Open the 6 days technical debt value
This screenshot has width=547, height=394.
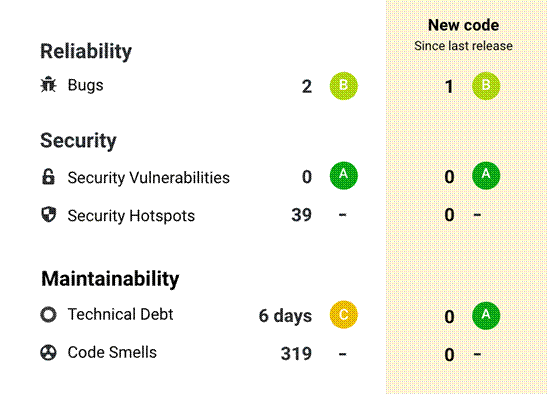285,316
